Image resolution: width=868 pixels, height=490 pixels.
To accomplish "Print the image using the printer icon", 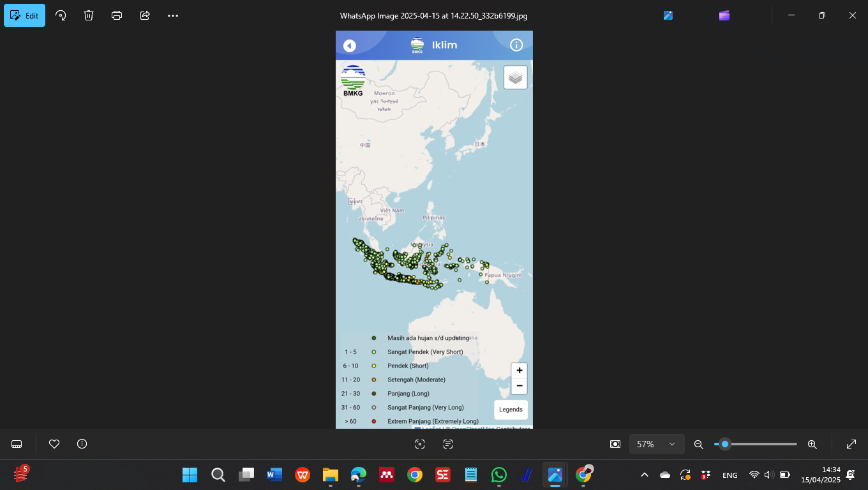I will click(117, 15).
